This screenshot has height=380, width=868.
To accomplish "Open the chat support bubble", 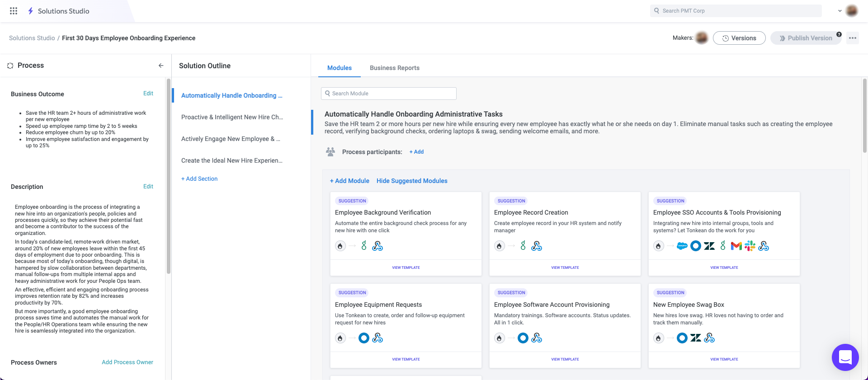I will click(845, 357).
